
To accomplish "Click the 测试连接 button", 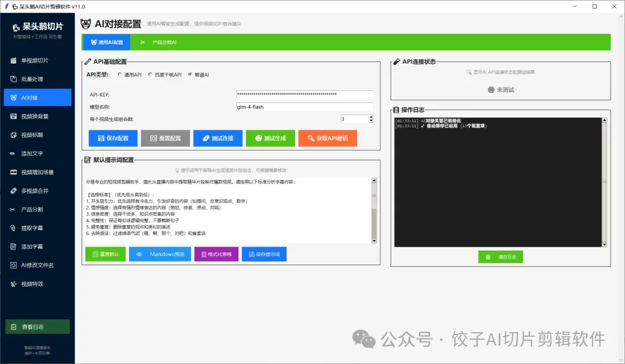I will (218, 138).
